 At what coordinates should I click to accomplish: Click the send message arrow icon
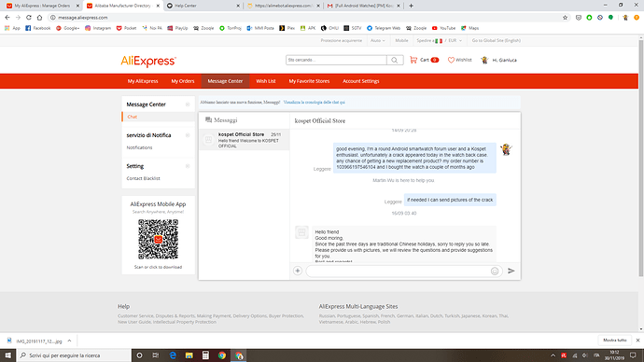coord(511,271)
